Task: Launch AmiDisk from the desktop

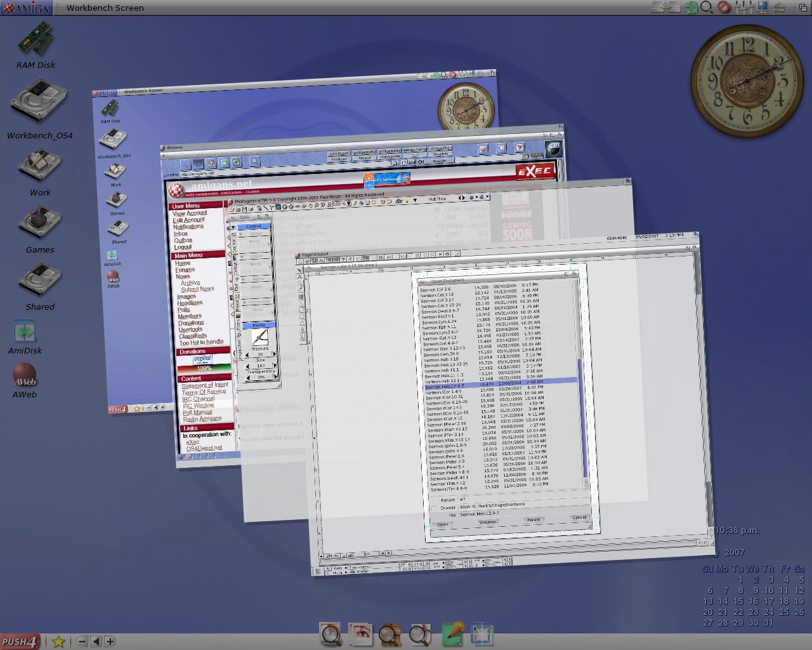Action: [x=25, y=331]
